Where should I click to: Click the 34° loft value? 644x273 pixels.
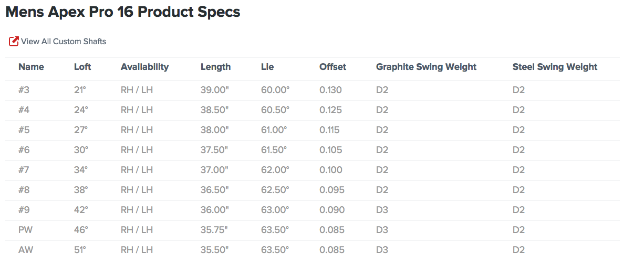(81, 170)
